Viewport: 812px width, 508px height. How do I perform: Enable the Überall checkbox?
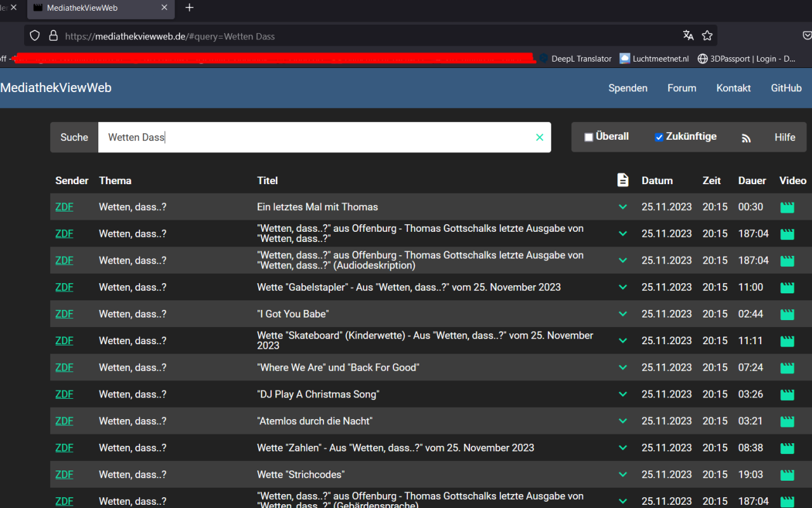pyautogui.click(x=588, y=137)
